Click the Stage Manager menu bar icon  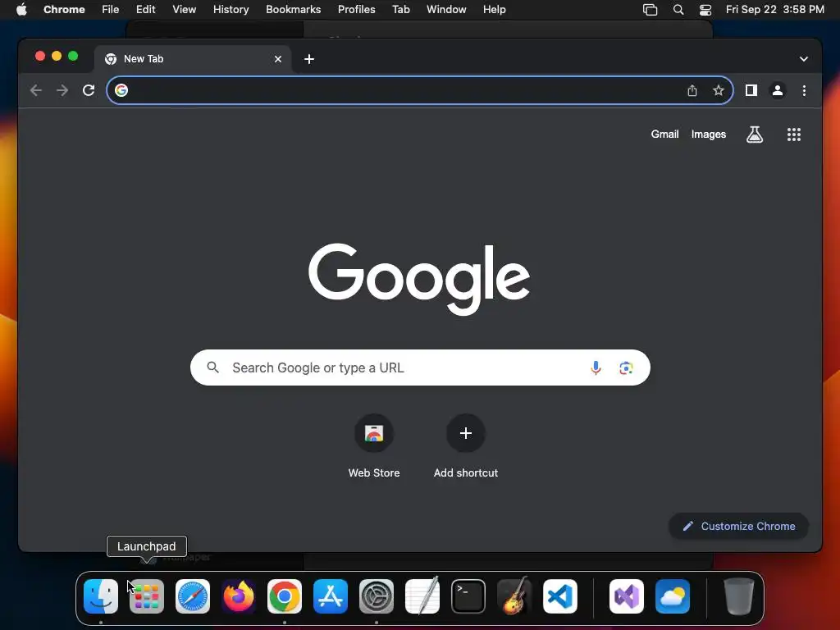650,9
